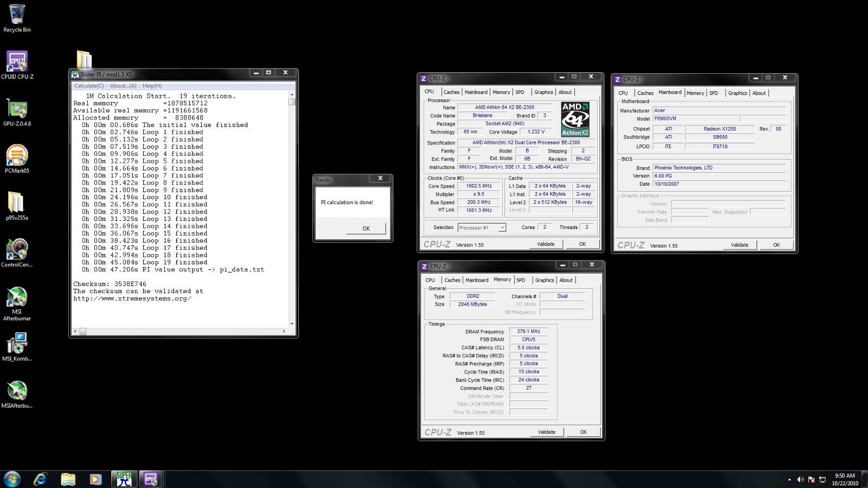
Task: Click OK in the Mainboard CPU-Z window
Action: (776, 245)
